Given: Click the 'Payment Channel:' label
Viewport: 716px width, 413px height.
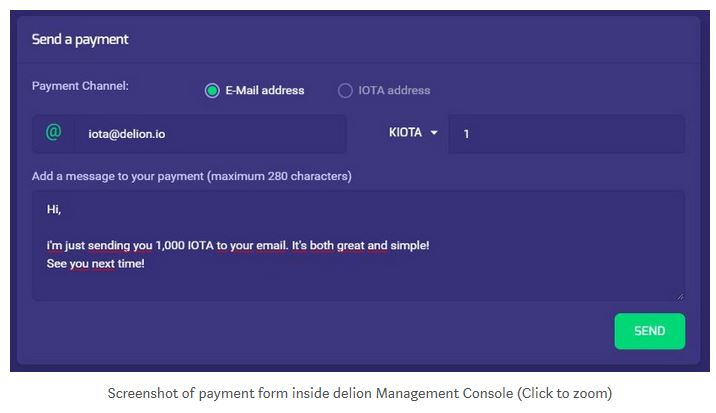Looking at the screenshot, I should pyautogui.click(x=80, y=86).
